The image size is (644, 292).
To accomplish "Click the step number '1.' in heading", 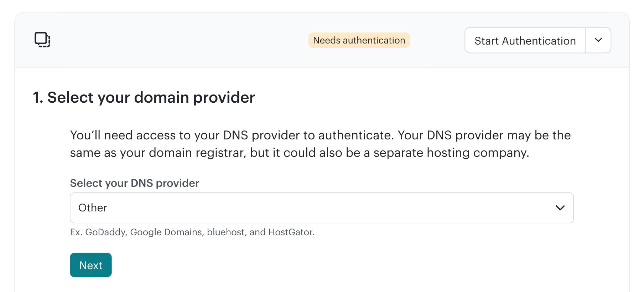I will pyautogui.click(x=38, y=97).
